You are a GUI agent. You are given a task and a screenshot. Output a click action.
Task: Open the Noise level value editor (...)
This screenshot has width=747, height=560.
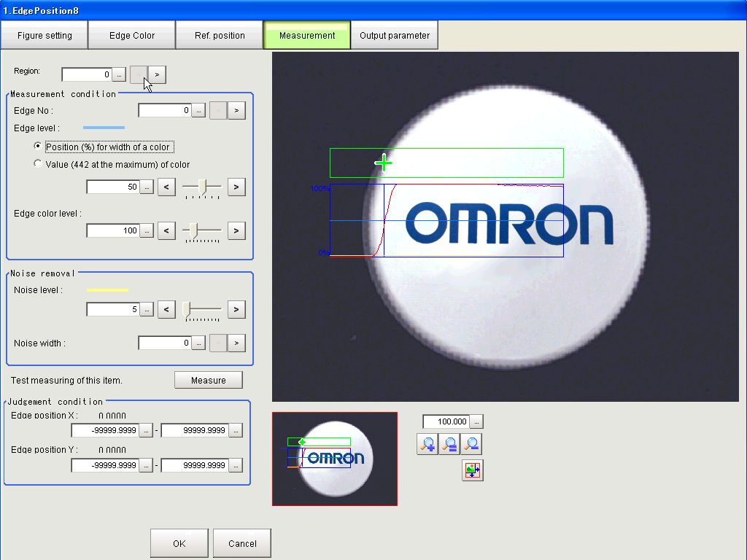point(147,309)
